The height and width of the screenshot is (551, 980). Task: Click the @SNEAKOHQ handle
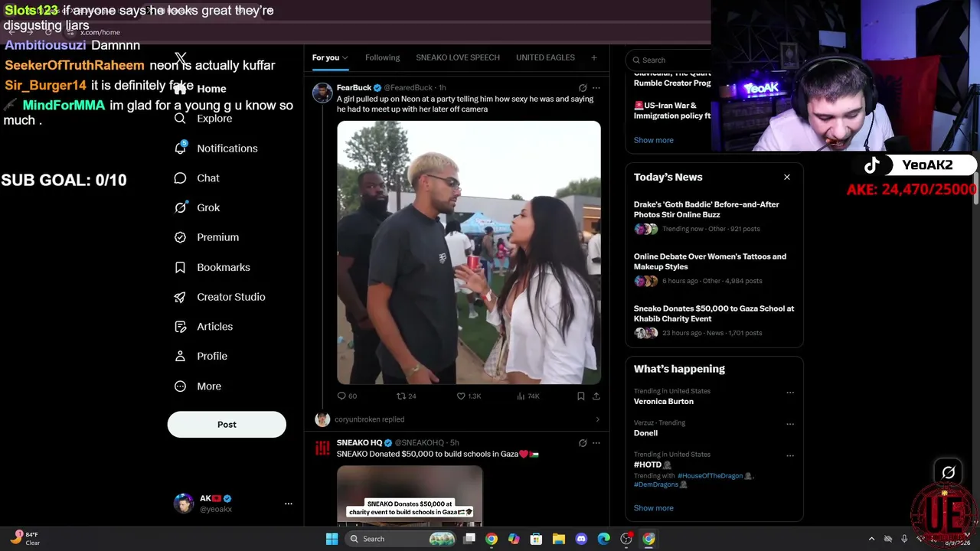pyautogui.click(x=420, y=443)
